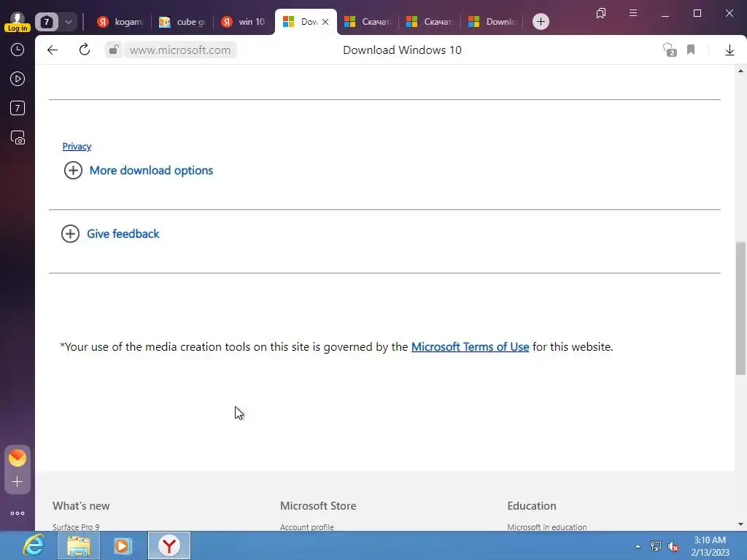
Task: Open History clock icon in sidebar
Action: (x=18, y=50)
